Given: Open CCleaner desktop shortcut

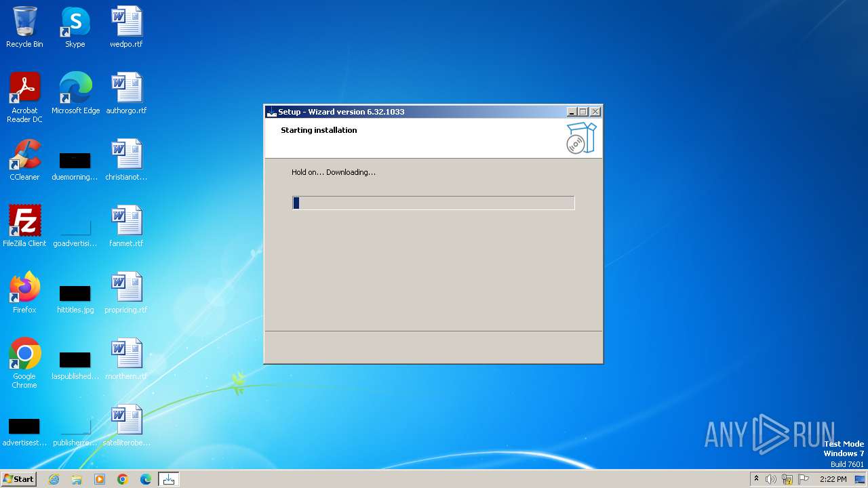Looking at the screenshot, I should pos(24,160).
